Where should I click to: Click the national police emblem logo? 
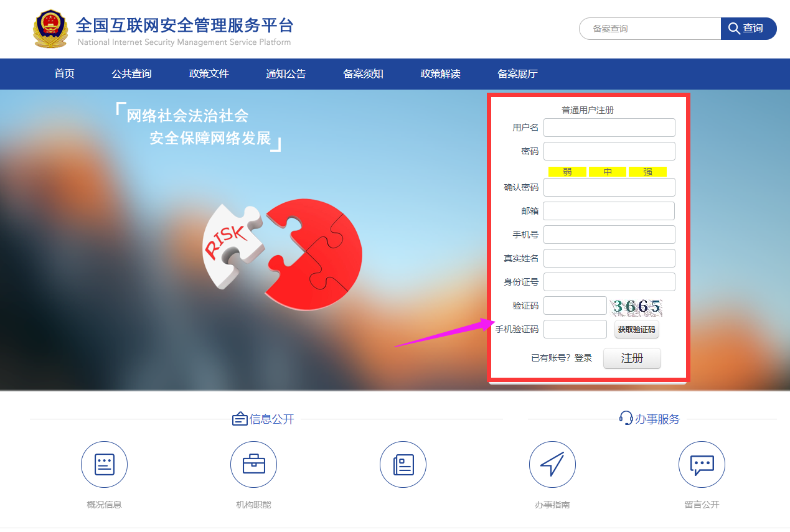point(50,29)
